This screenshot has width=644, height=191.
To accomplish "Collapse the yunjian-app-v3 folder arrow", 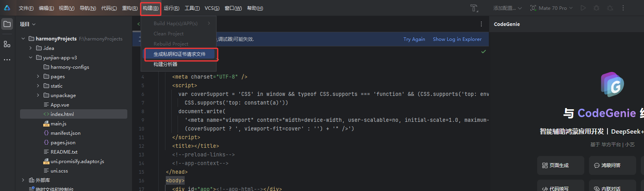I will click(31, 57).
